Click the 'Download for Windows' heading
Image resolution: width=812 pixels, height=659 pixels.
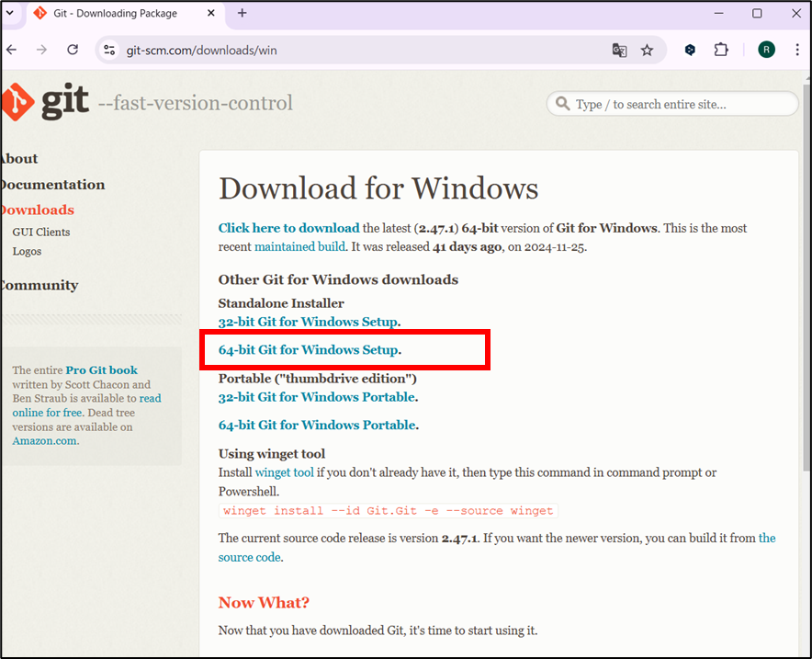tap(378, 187)
